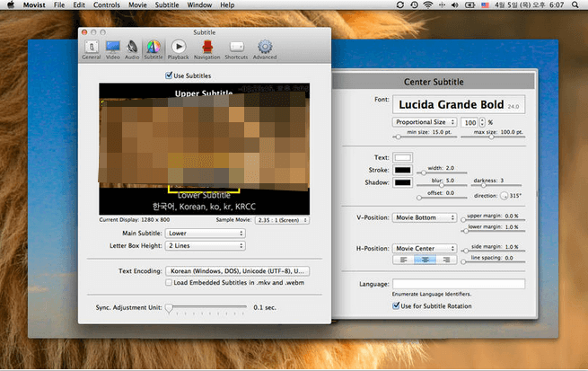Image resolution: width=588 pixels, height=371 pixels.
Task: Open the Navigation preferences pane
Action: (206, 48)
